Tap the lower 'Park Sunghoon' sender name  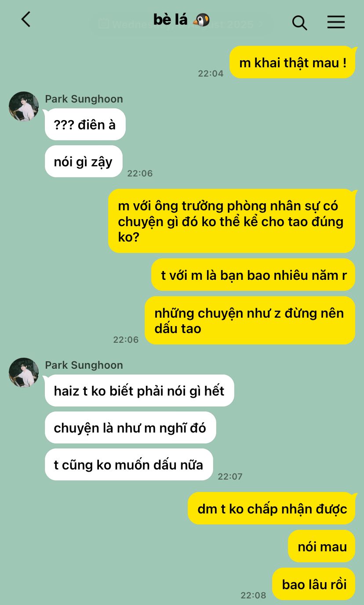pyautogui.click(x=84, y=365)
